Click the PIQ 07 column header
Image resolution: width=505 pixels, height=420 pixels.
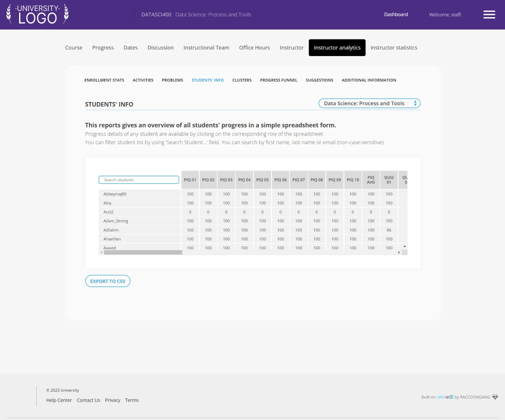pyautogui.click(x=298, y=180)
